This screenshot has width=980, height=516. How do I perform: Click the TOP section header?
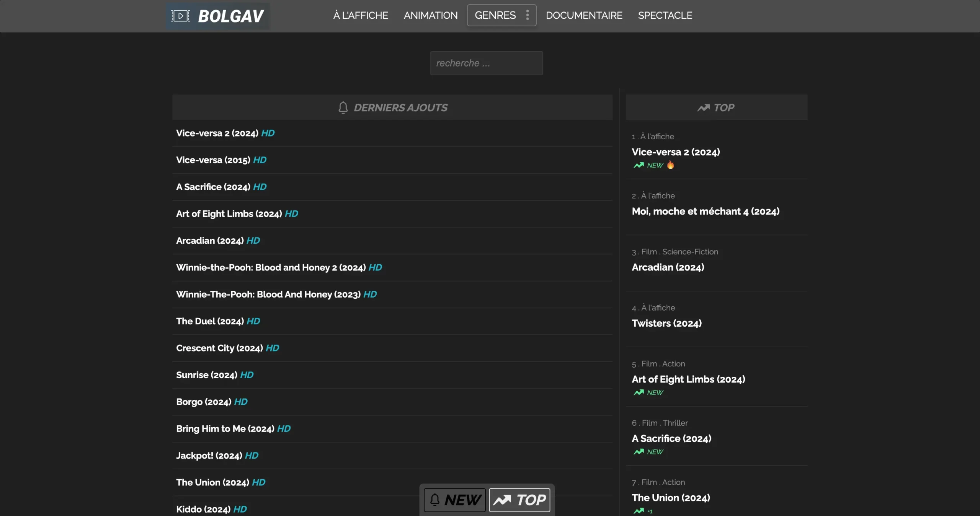[x=716, y=107]
